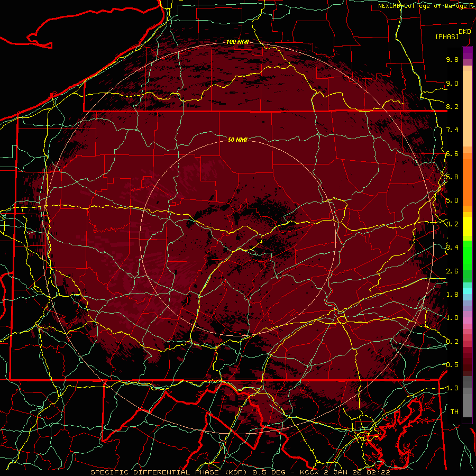Click the 1.8 legend value
The width and height of the screenshot is (476, 476).
coord(452,295)
